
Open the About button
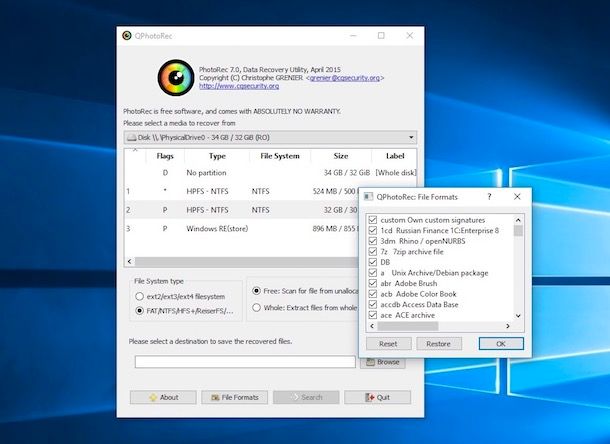(163, 397)
